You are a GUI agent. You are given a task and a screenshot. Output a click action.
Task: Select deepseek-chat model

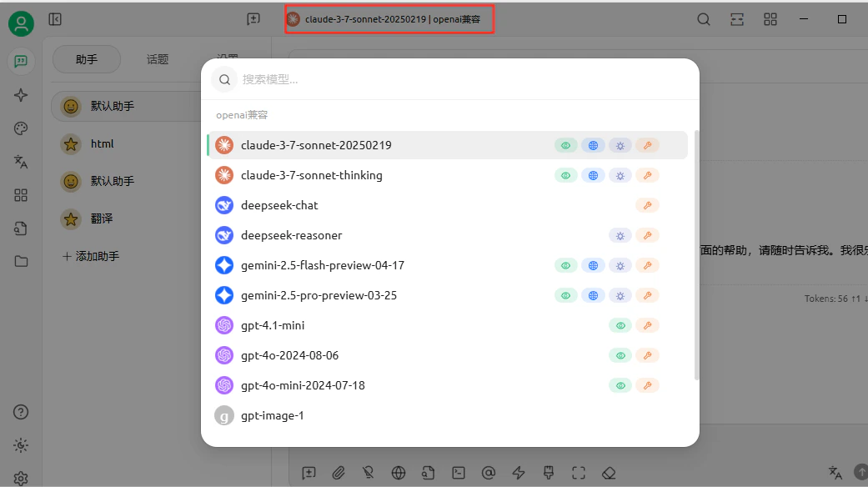(x=447, y=205)
